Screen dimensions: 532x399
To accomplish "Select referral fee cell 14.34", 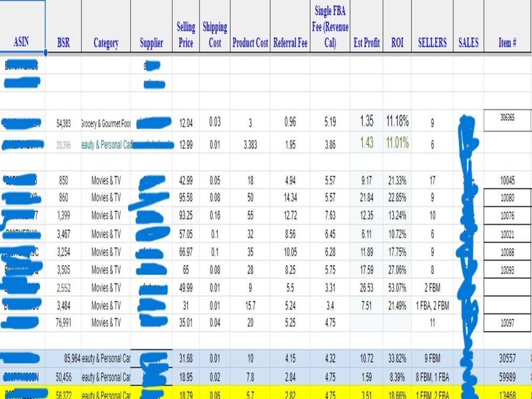I will (x=290, y=197).
